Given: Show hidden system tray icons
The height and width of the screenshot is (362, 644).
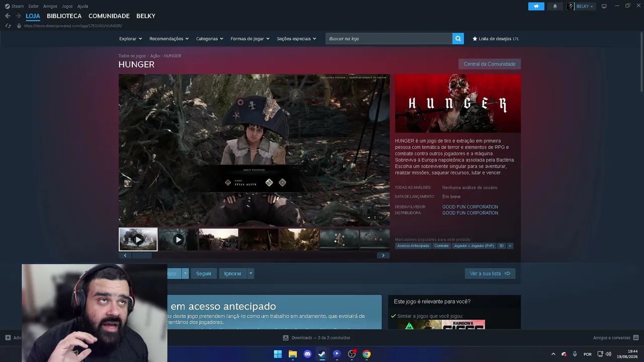Looking at the screenshot, I should point(553,354).
